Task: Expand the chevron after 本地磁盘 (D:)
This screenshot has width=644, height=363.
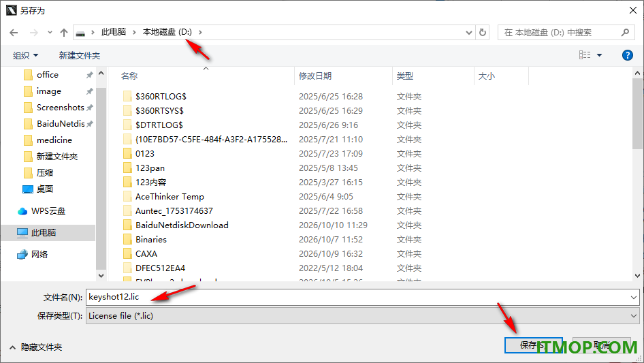Action: [x=200, y=32]
